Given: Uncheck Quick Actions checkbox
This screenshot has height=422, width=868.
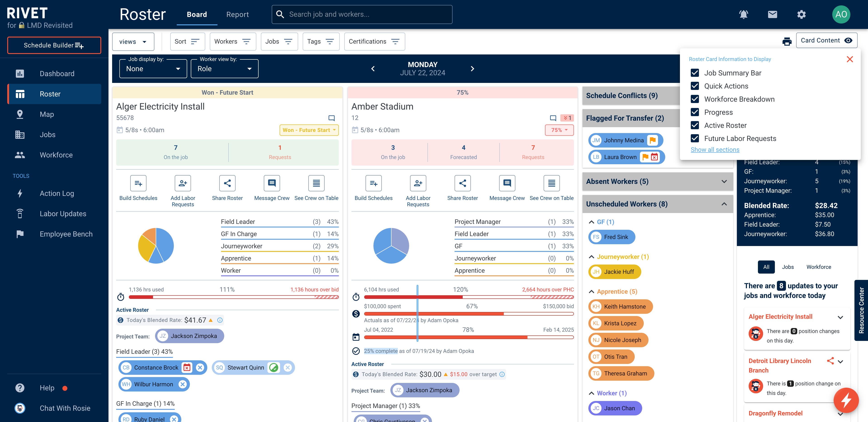Looking at the screenshot, I should [694, 86].
